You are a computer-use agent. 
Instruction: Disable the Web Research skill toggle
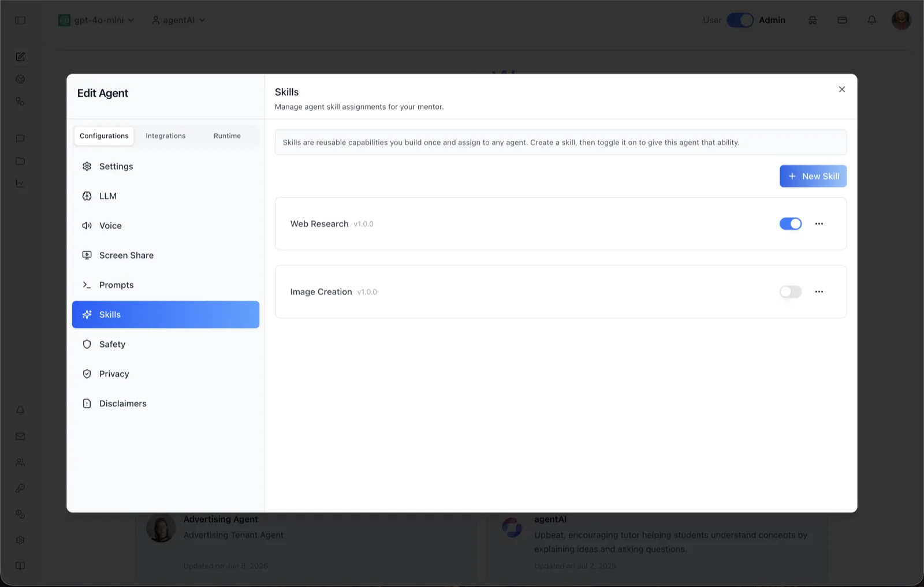pos(791,224)
